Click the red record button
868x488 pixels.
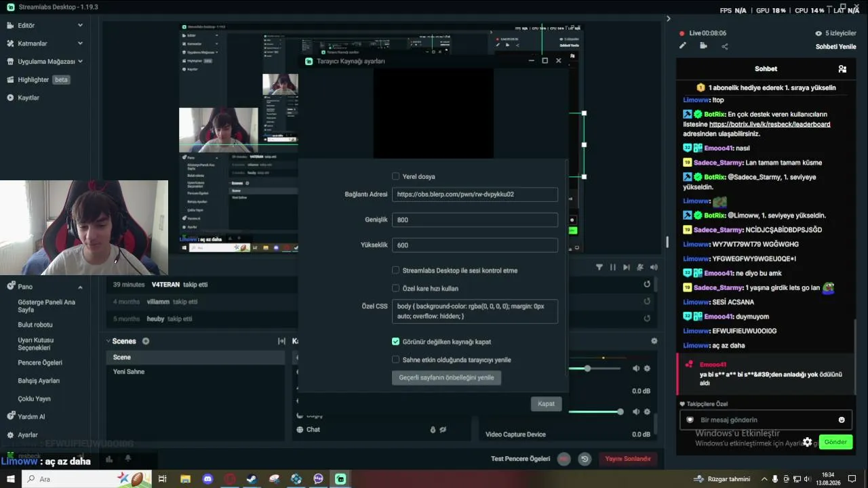coord(564,459)
